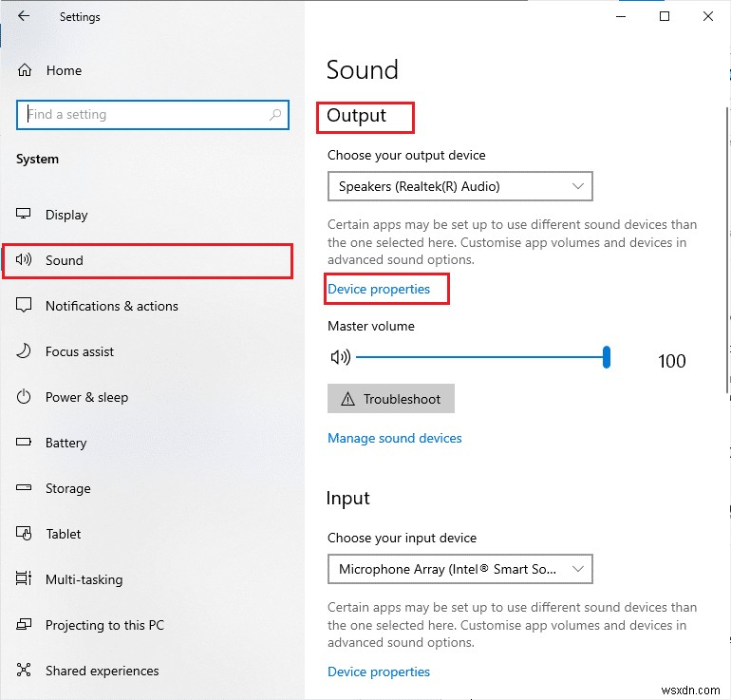Click the search magnifier icon
731x700 pixels.
(x=275, y=115)
